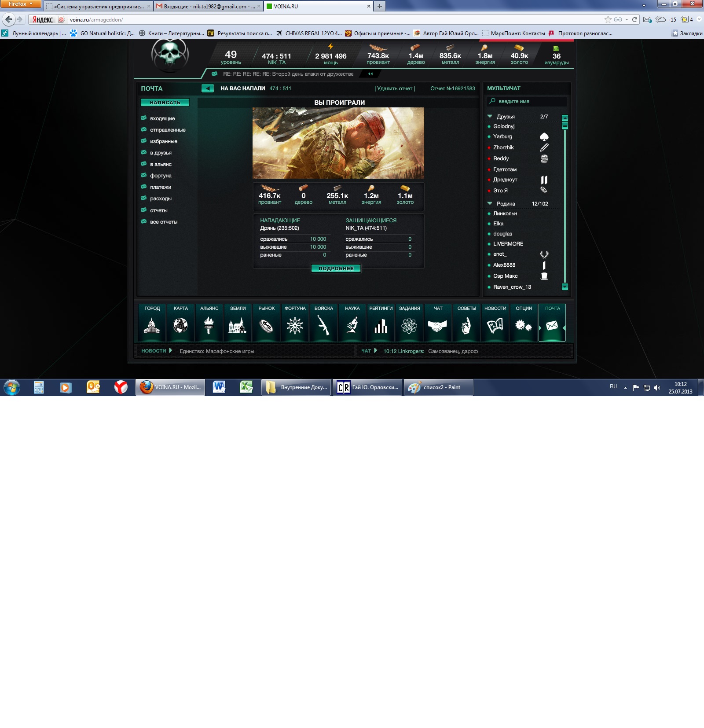Screen dimensions: 704x728
Task: Open the Войска rifle icon
Action: [x=323, y=326]
